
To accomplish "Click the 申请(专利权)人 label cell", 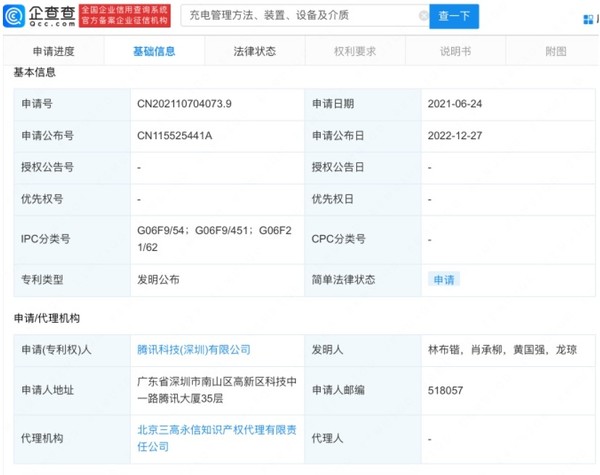I will (72, 350).
